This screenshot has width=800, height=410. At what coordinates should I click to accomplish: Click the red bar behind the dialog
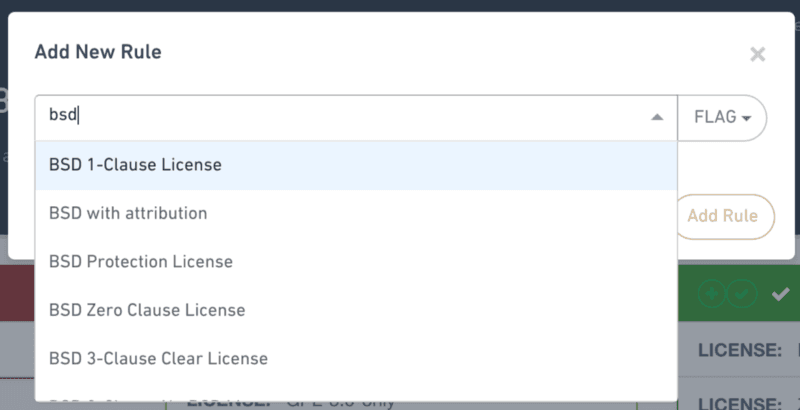(x=20, y=293)
